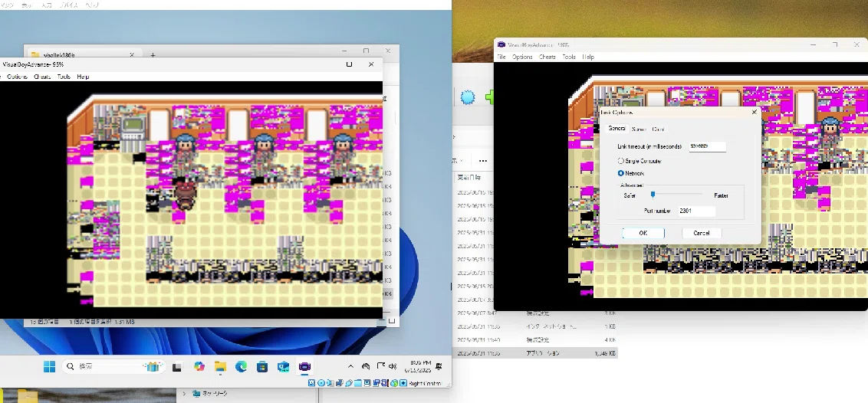Select the インターネットショートカット 1 KB row
Image resolution: width=868 pixels, height=403 pixels.
[x=534, y=326]
